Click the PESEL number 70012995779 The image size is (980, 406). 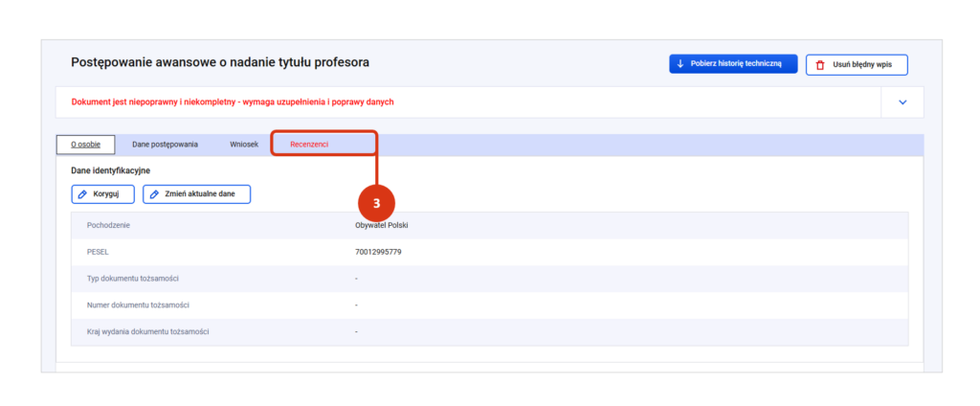coord(378,252)
